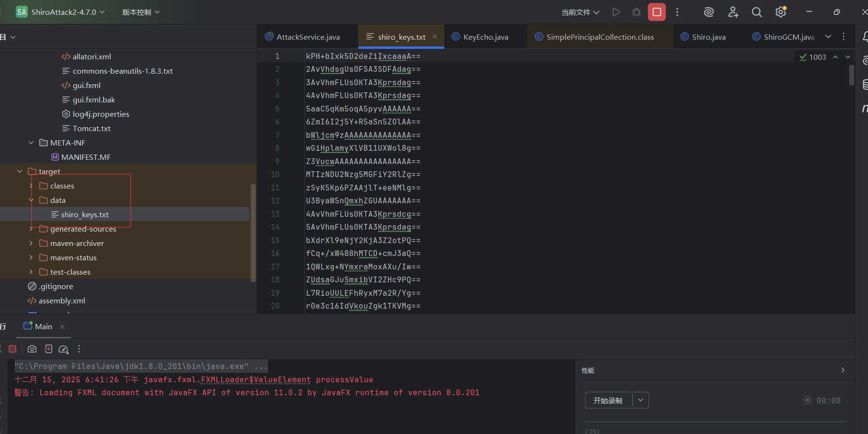This screenshot has height=434, width=868.
Task: Expand the maven-archiver folder
Action: pos(31,243)
